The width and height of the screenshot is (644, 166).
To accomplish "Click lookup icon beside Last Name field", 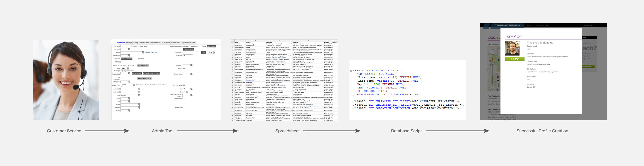I will click(129, 49).
